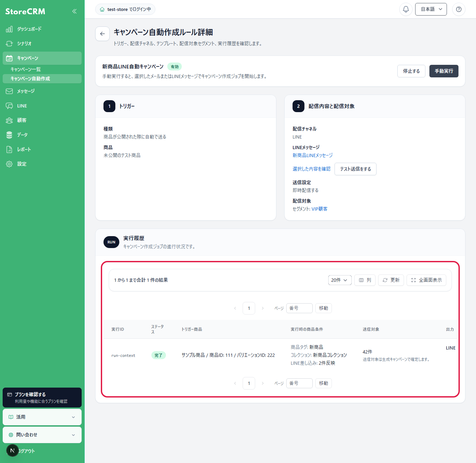Screen dimensions: 476x463
Task: Click the 停止する button
Action: pos(411,71)
